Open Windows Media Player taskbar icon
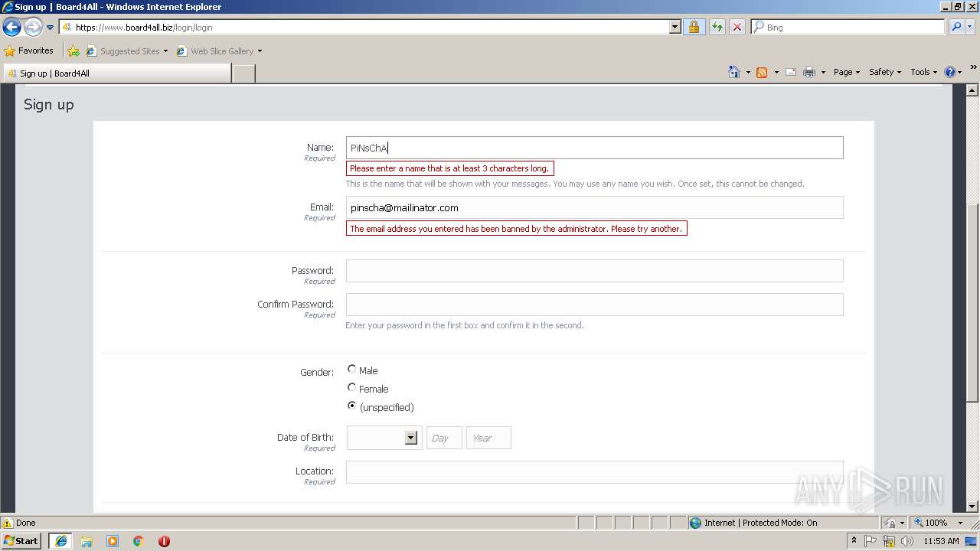 pyautogui.click(x=113, y=541)
